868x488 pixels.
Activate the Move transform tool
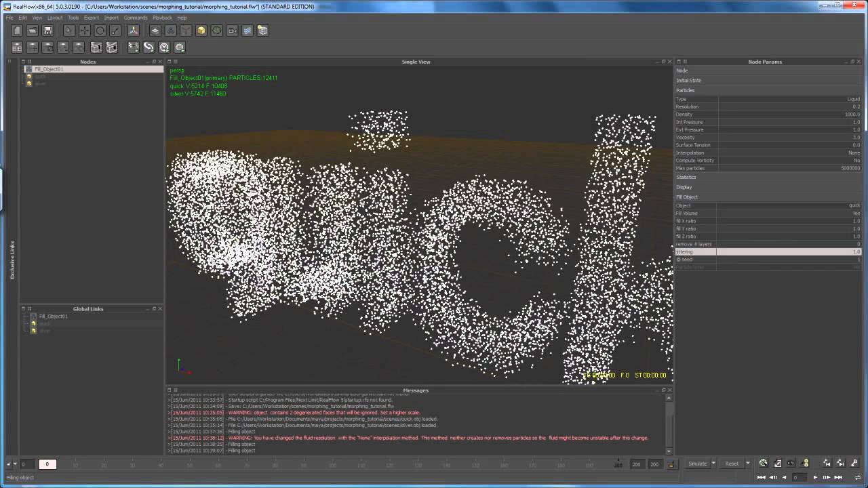tap(84, 30)
